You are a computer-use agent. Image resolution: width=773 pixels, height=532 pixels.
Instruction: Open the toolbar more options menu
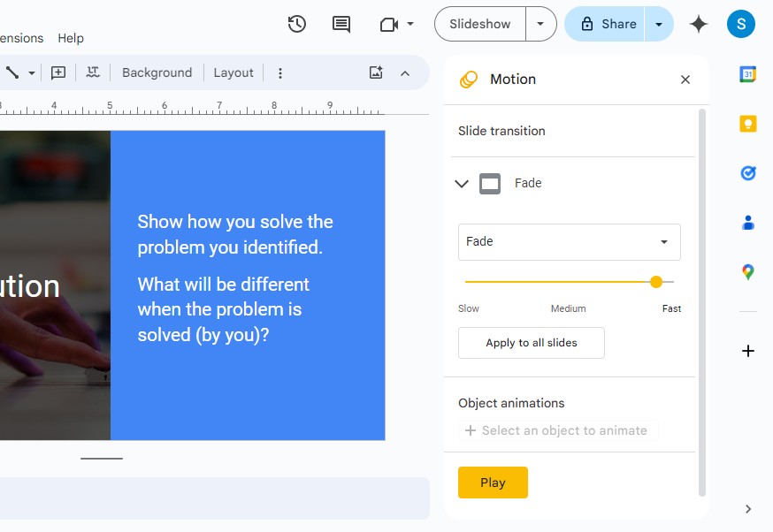tap(280, 72)
